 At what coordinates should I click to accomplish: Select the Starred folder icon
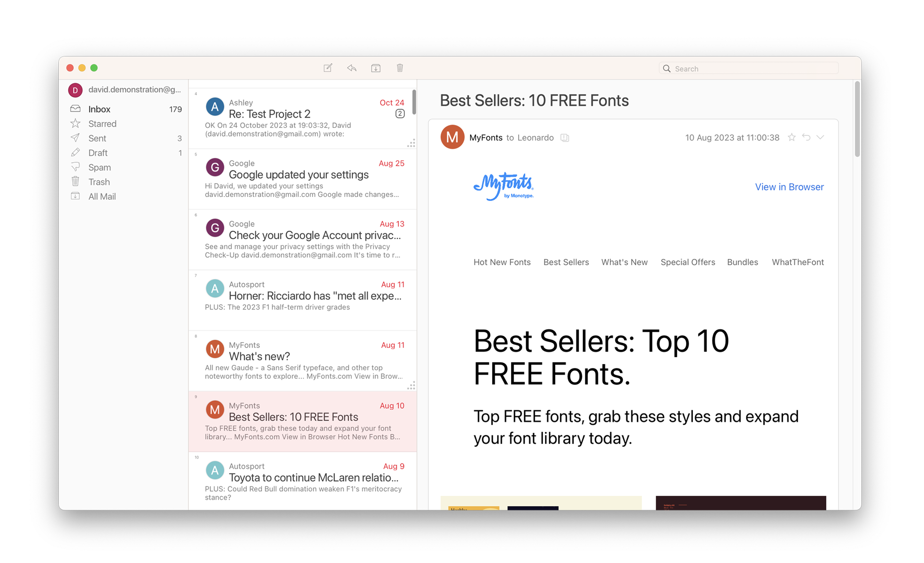76,124
